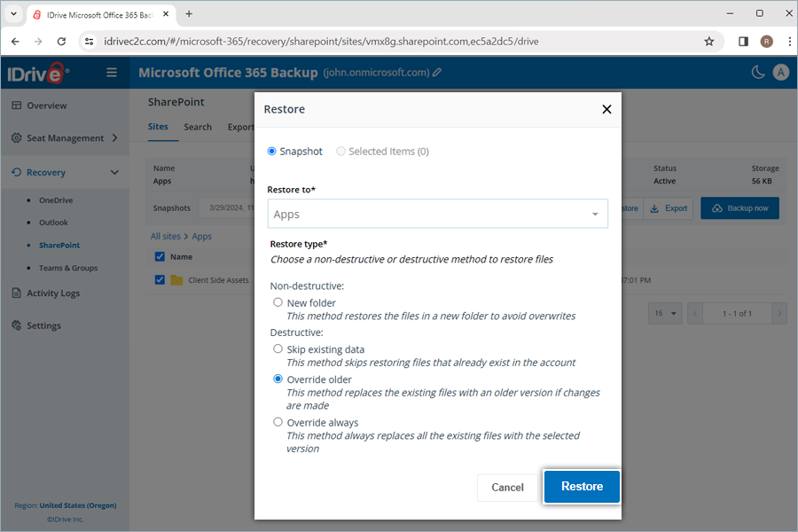The width and height of the screenshot is (798, 532).
Task: Click the Restore button to confirm
Action: pos(581,487)
